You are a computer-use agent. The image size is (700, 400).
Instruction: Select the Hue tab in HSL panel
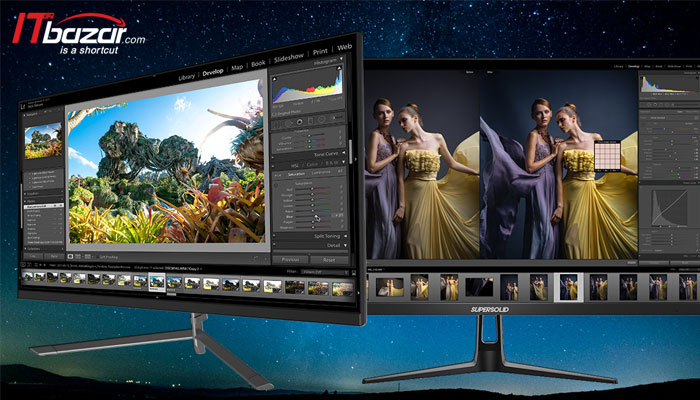(278, 175)
